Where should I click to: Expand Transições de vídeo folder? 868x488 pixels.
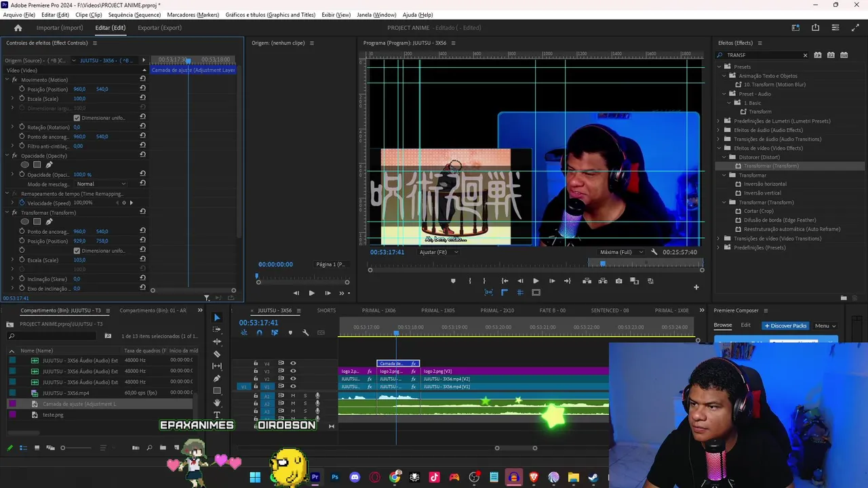coord(719,239)
